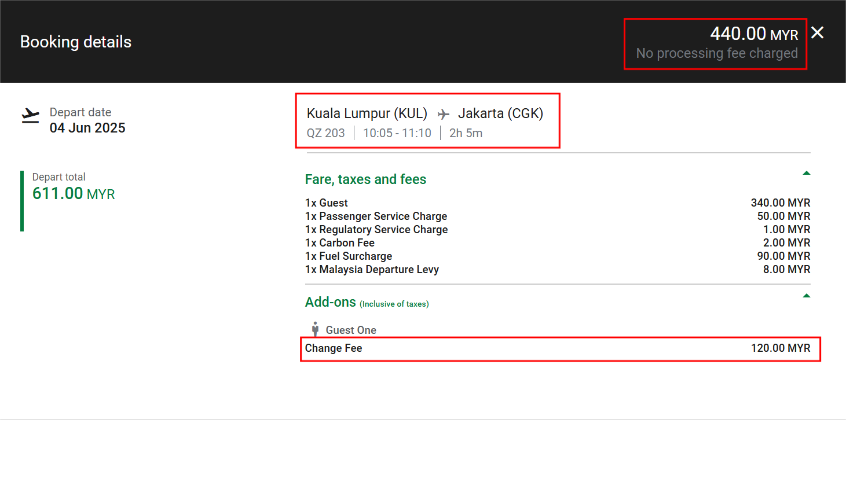Click the Passenger Service Charge line
The width and height of the screenshot is (846, 504).
(376, 216)
